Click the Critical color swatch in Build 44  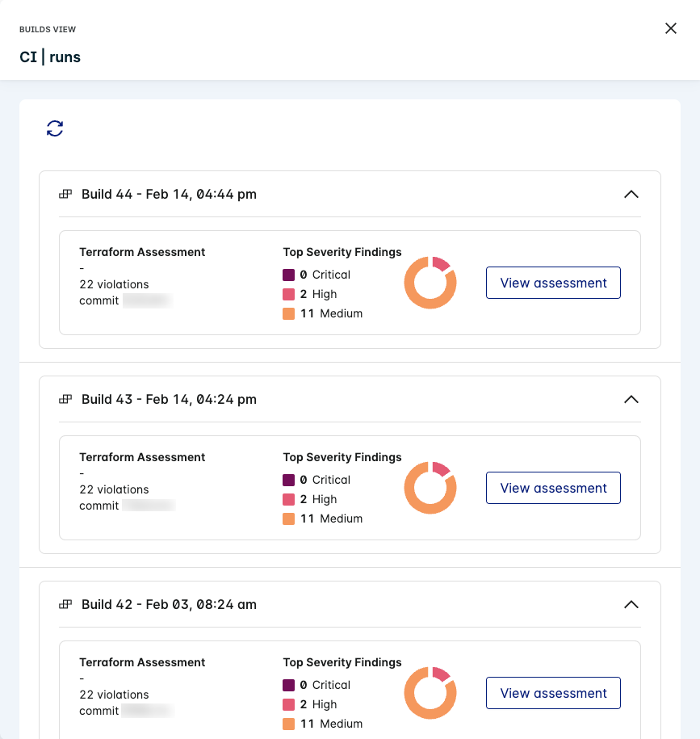[289, 275]
